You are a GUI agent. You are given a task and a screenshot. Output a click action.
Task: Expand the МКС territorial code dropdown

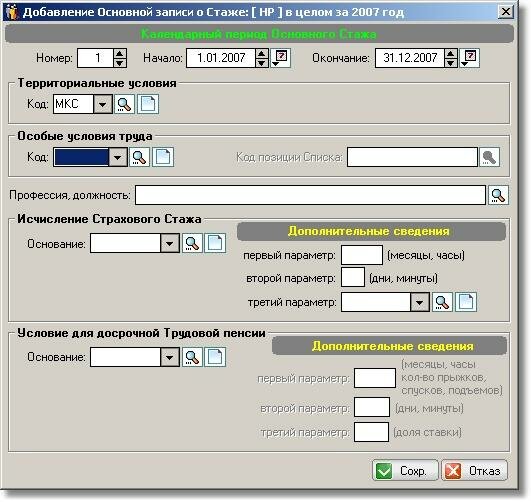103,104
